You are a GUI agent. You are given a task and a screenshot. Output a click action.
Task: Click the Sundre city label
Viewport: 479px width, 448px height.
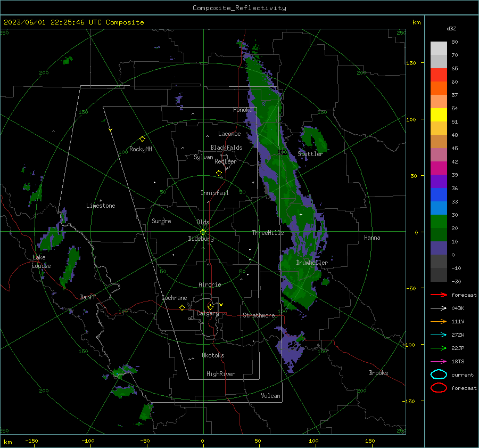[161, 221]
